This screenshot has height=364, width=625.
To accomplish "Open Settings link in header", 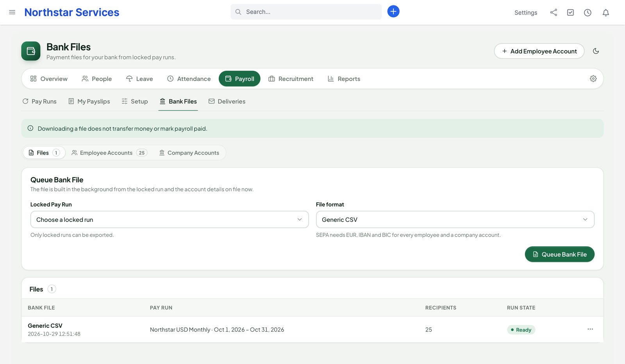I will (x=526, y=12).
